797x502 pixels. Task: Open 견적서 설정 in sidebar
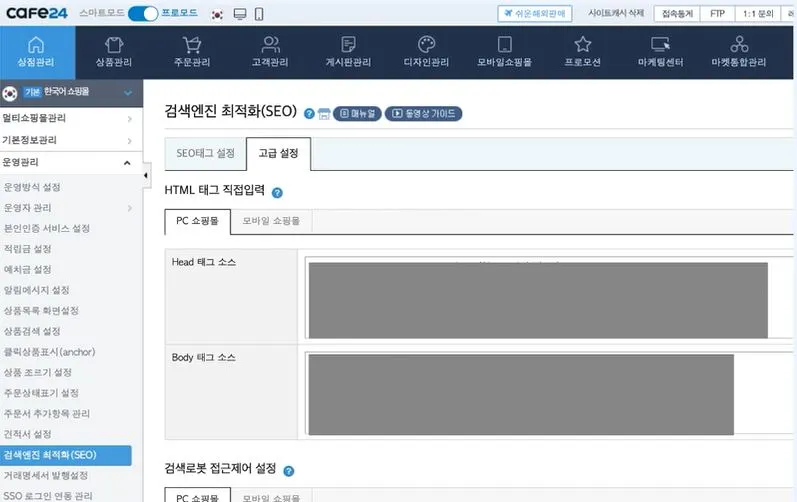pos(27,434)
